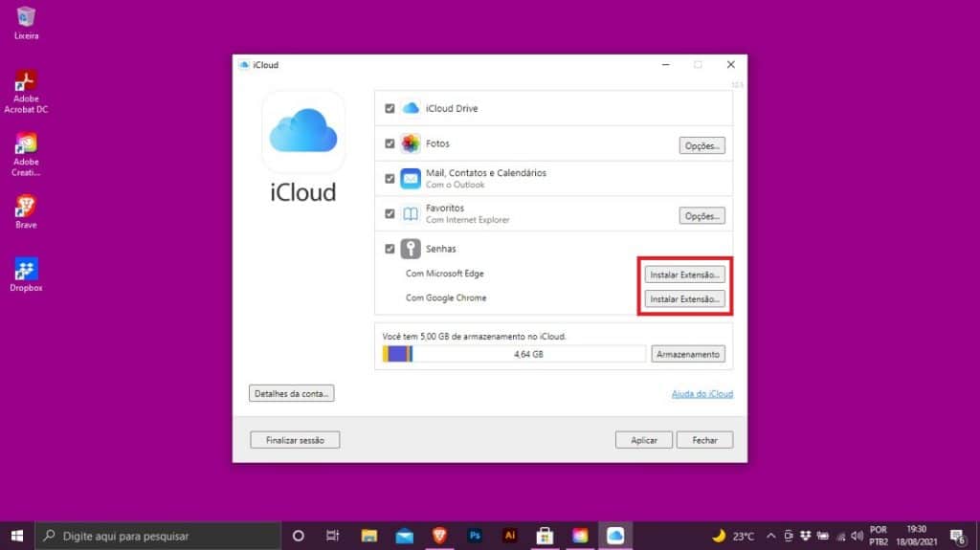Show hidden system tray icons
This screenshot has width=980, height=550.
tap(770, 536)
